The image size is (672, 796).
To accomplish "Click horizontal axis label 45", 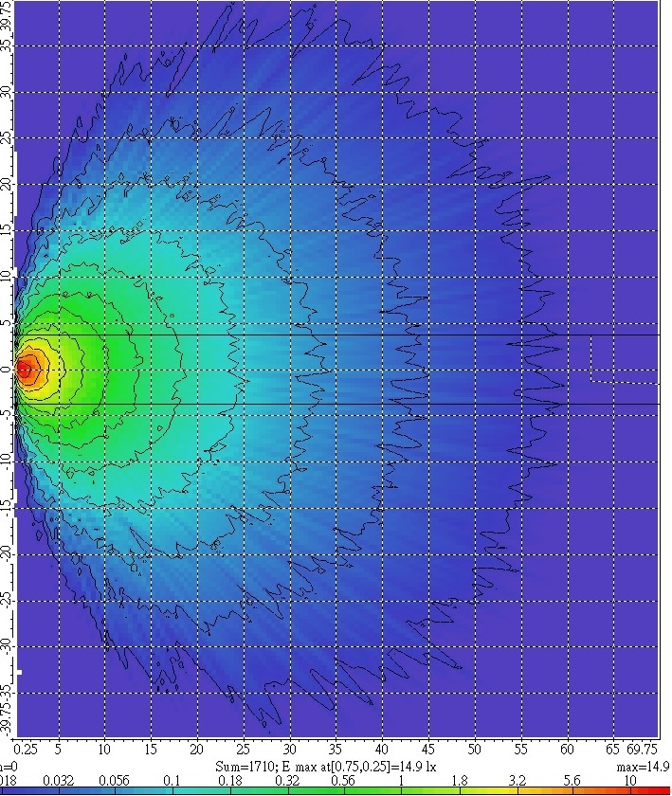I will pyautogui.click(x=428, y=750).
